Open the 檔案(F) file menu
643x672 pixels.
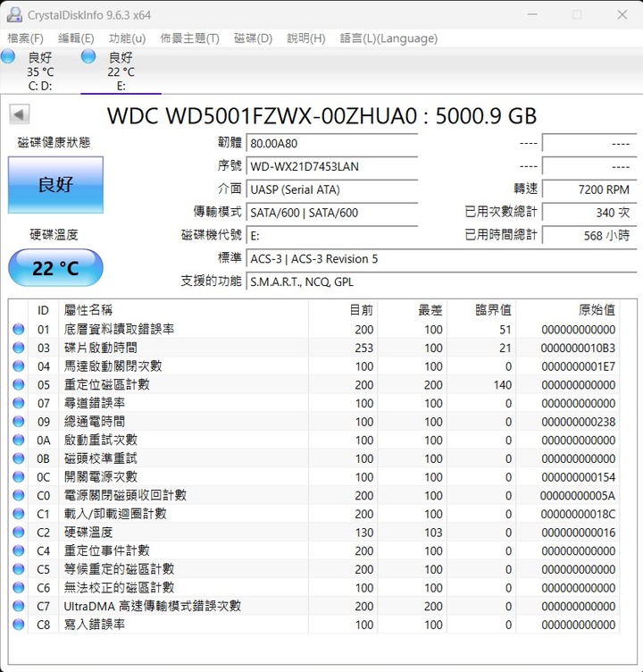tap(25, 38)
